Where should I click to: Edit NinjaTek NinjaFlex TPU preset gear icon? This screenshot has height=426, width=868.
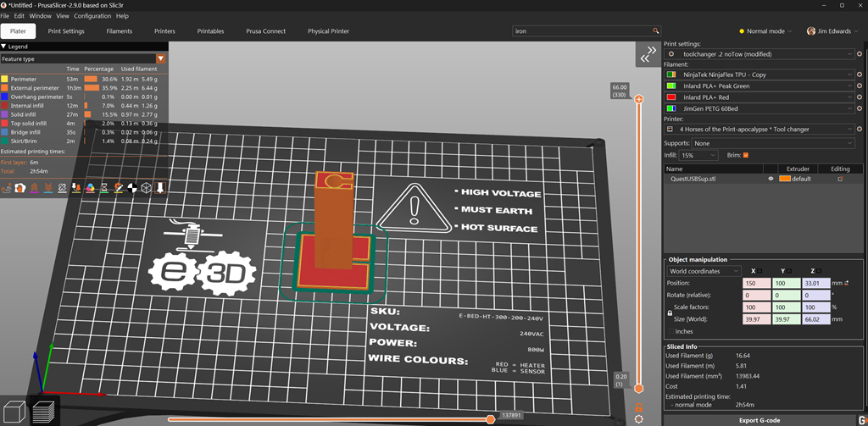pos(860,75)
